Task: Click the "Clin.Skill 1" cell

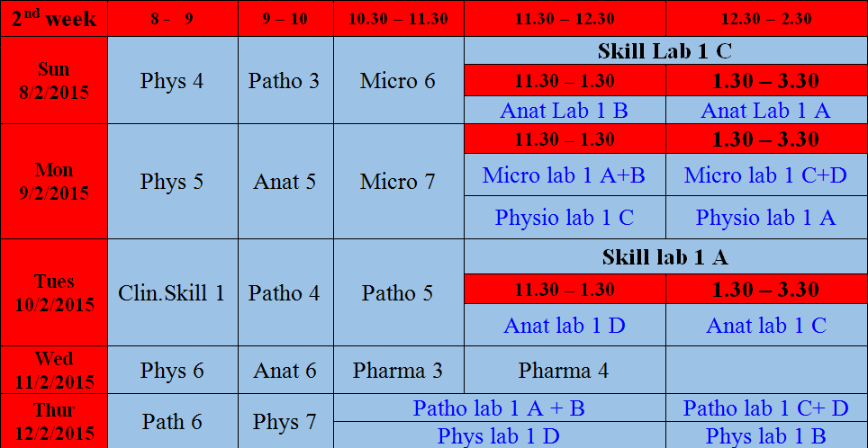Action: coord(172,292)
